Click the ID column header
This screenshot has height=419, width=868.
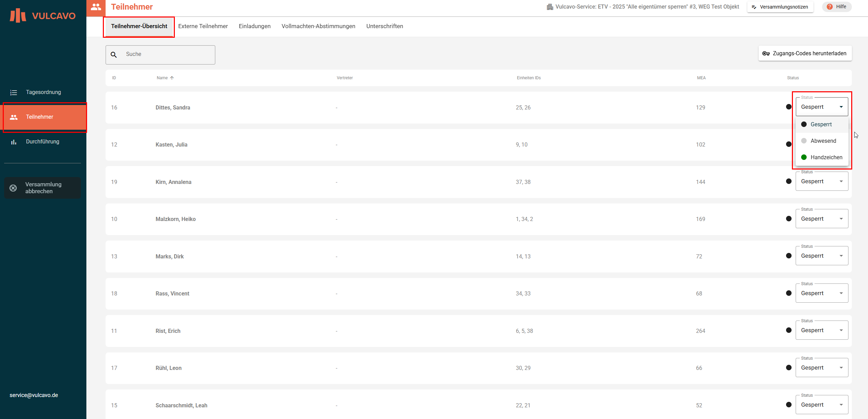(x=114, y=78)
